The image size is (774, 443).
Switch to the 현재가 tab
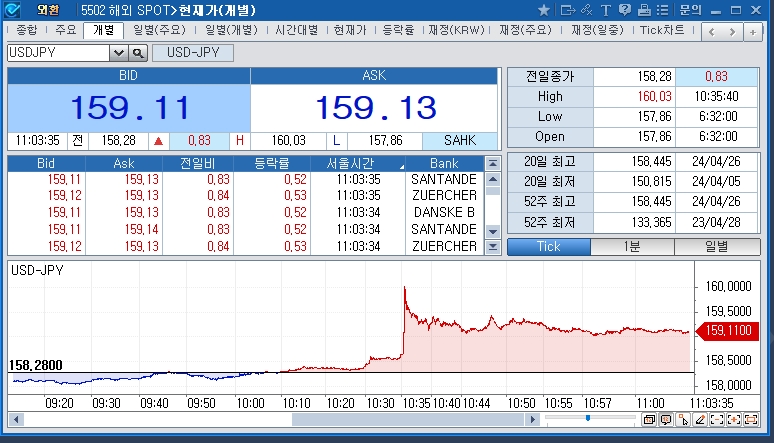tap(350, 30)
